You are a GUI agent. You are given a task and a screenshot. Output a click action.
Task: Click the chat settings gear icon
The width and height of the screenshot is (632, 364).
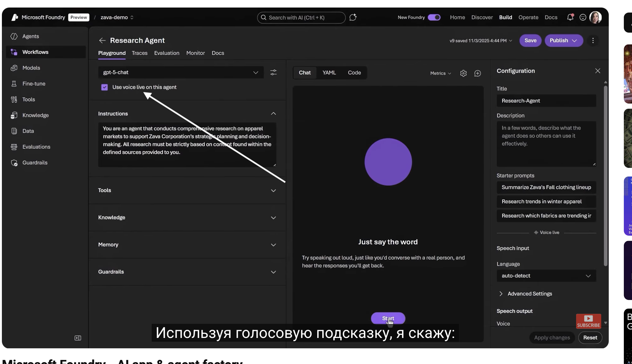(x=463, y=73)
